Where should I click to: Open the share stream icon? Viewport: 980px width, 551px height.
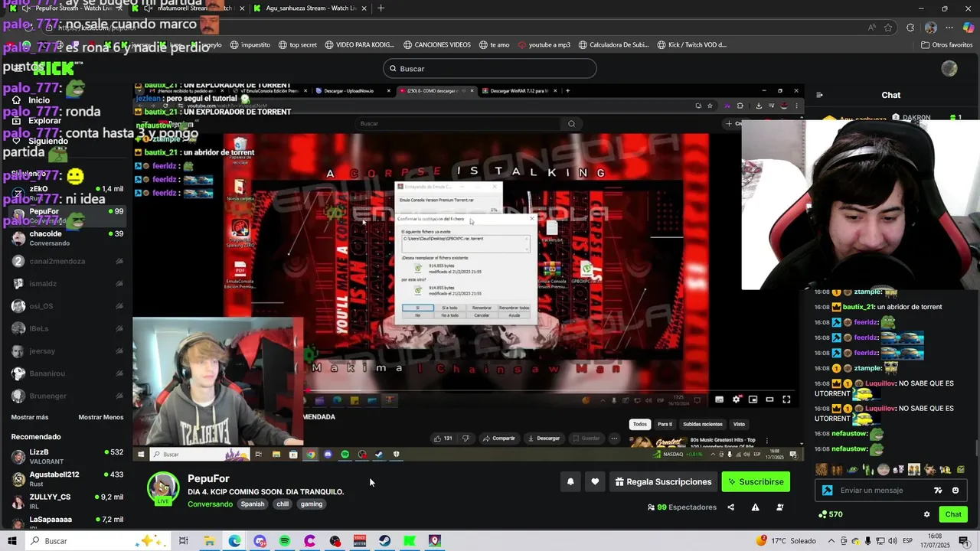[730, 507]
